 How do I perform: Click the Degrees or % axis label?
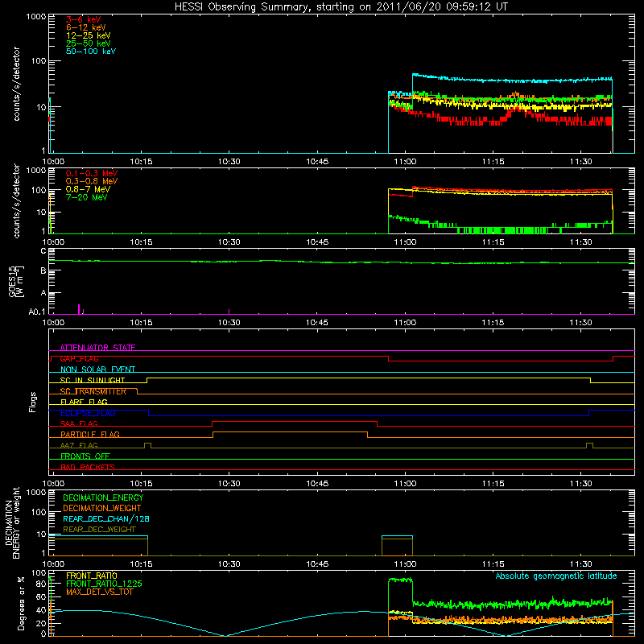click(21, 603)
